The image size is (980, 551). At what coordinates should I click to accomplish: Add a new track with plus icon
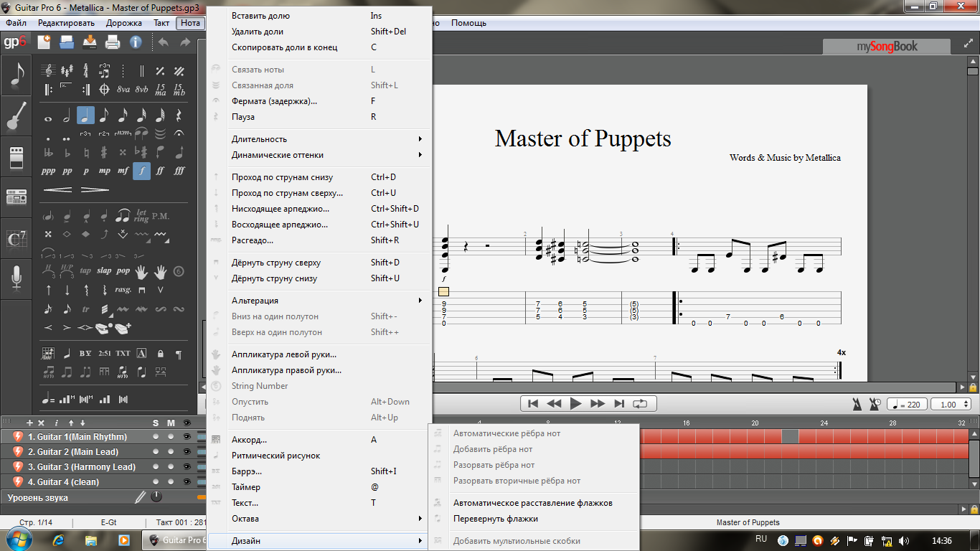coord(30,423)
